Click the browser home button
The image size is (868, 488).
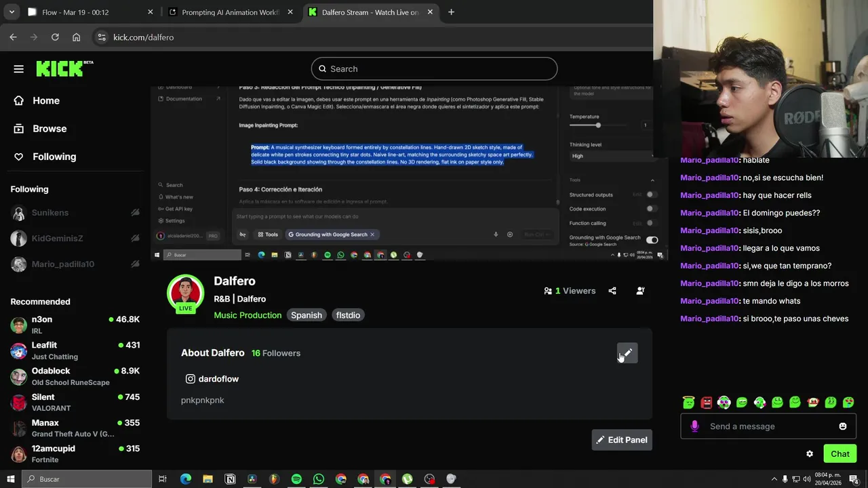tap(76, 37)
